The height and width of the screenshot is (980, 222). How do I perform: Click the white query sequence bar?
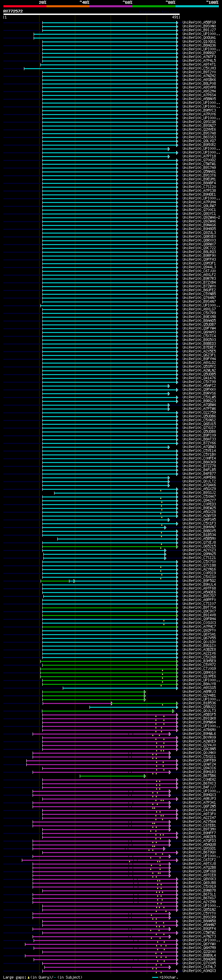(x=92, y=14)
